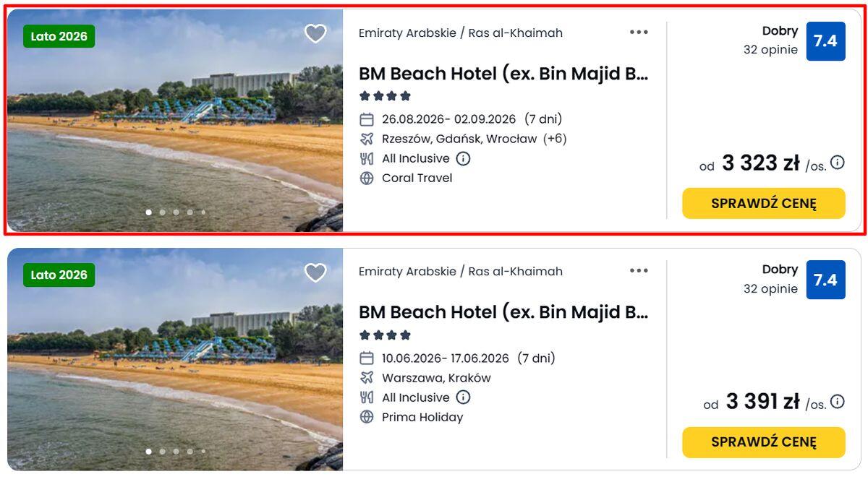Click price info icon next to 3 323 zł
This screenshot has height=482, width=868.
(x=838, y=163)
